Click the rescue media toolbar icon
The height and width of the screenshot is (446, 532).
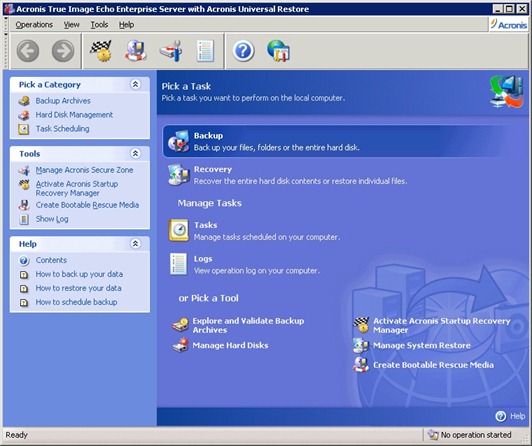(x=136, y=51)
